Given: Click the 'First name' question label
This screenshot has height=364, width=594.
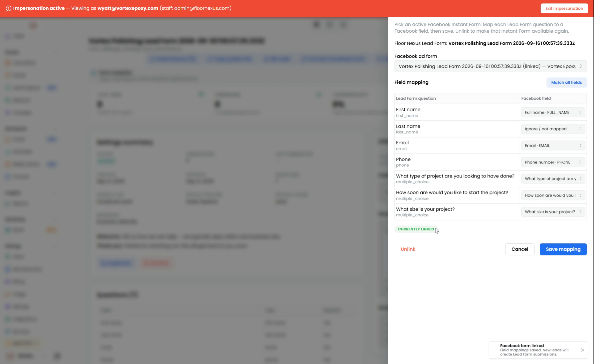Looking at the screenshot, I should pyautogui.click(x=408, y=110).
